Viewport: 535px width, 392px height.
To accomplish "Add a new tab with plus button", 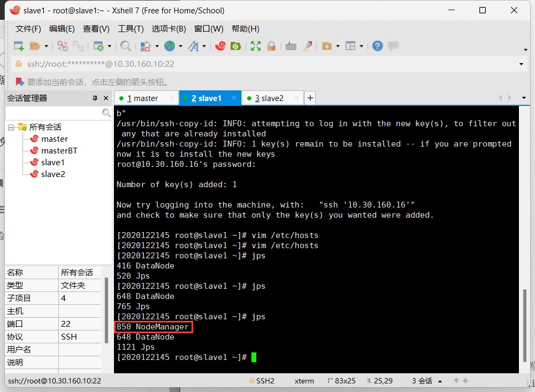I will click(x=310, y=98).
